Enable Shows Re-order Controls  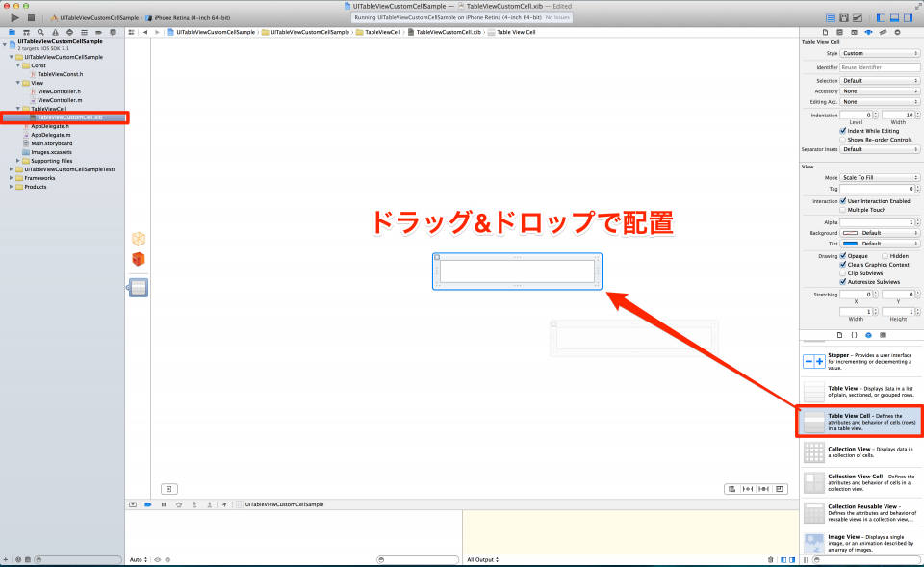(x=842, y=140)
